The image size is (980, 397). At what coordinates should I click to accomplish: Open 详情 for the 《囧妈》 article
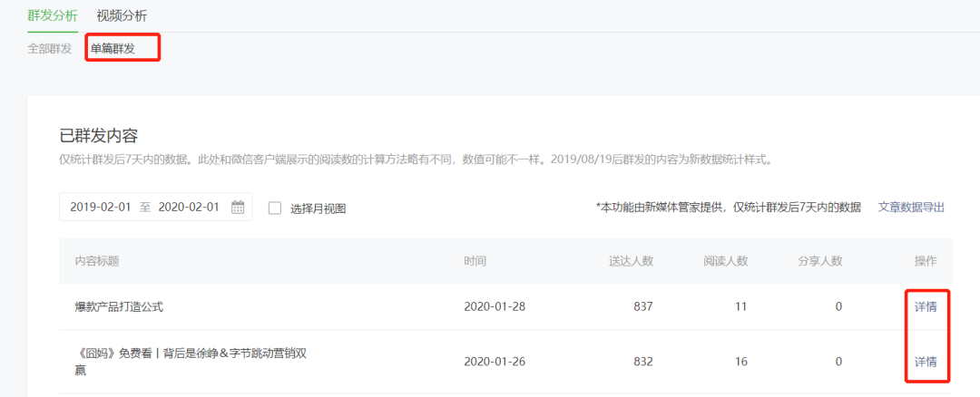[926, 362]
